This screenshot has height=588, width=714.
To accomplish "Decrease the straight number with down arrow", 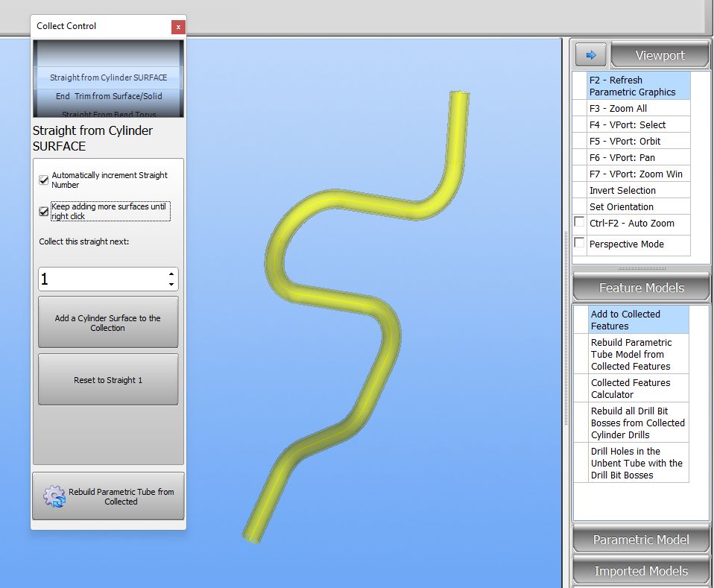I will click(171, 285).
